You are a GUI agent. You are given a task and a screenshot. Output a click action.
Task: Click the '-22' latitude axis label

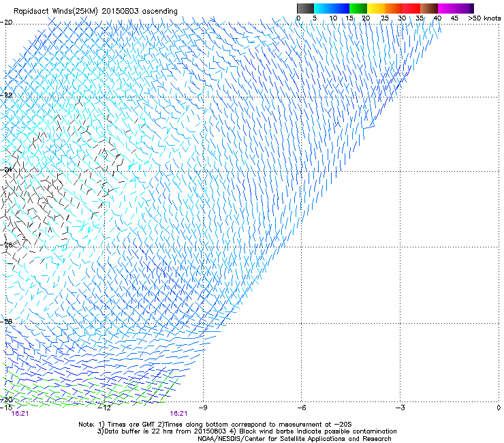[x=6, y=95]
